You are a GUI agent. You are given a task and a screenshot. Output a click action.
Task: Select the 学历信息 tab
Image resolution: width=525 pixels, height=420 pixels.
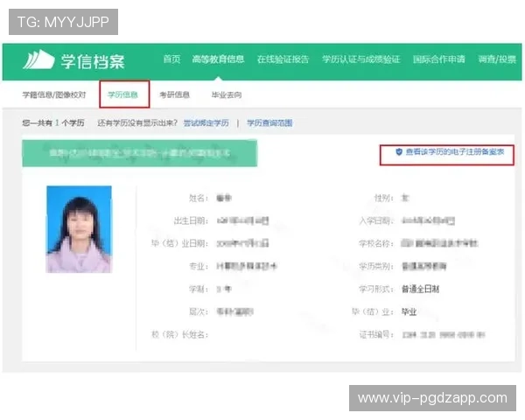coord(122,94)
